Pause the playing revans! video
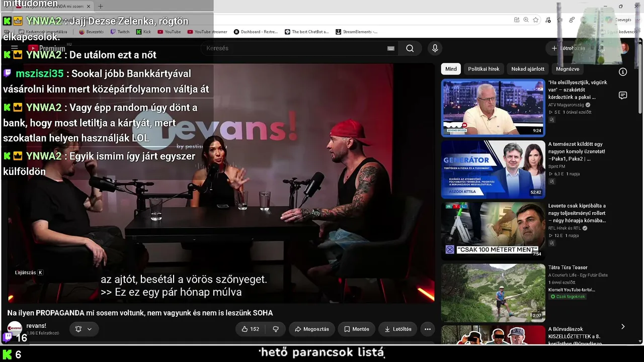644x362 pixels. point(221,183)
